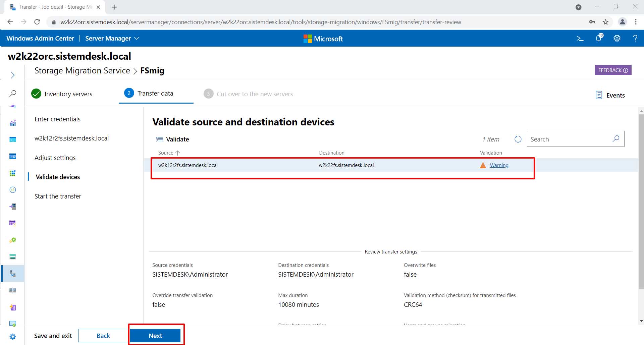Click the CRC64 validation method value
The image size is (644, 345).
(x=413, y=305)
